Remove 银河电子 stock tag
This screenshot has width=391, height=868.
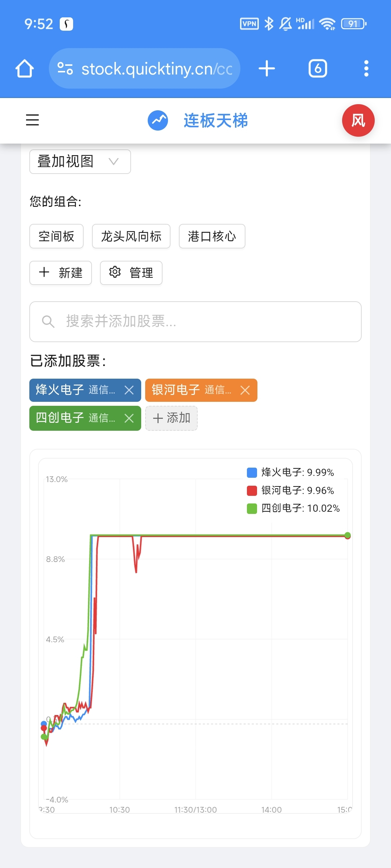coord(245,390)
